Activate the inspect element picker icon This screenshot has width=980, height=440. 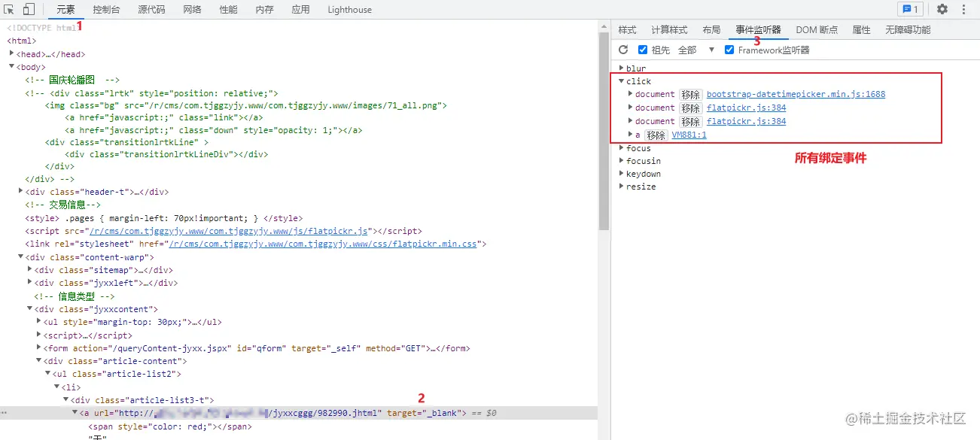[10, 10]
